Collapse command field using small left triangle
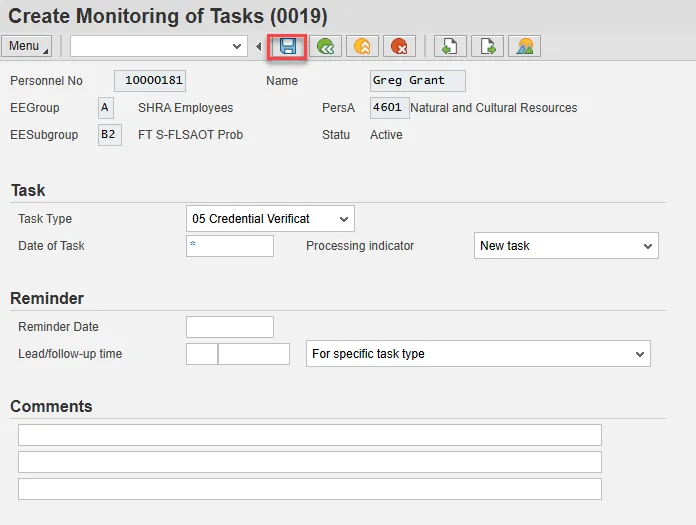696x525 pixels. [259, 46]
